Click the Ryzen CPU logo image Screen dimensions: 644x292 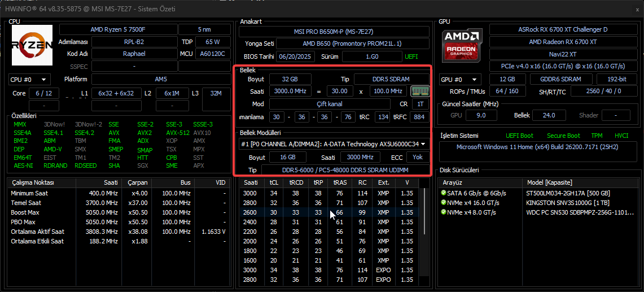[32, 45]
